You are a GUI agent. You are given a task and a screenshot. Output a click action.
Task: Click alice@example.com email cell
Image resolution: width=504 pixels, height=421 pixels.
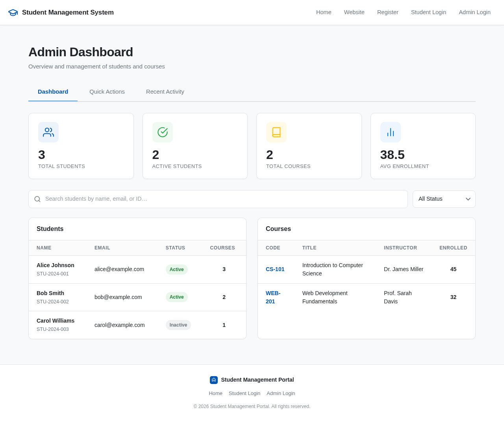tap(119, 270)
